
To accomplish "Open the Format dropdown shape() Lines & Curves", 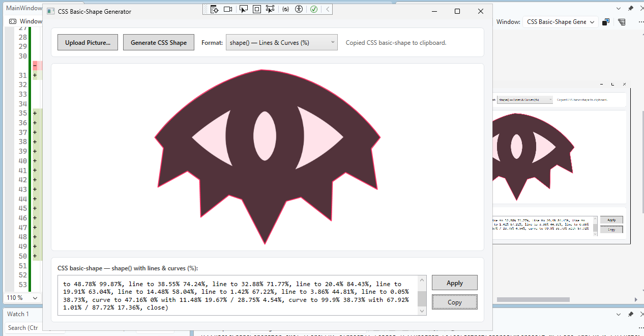I will (282, 43).
